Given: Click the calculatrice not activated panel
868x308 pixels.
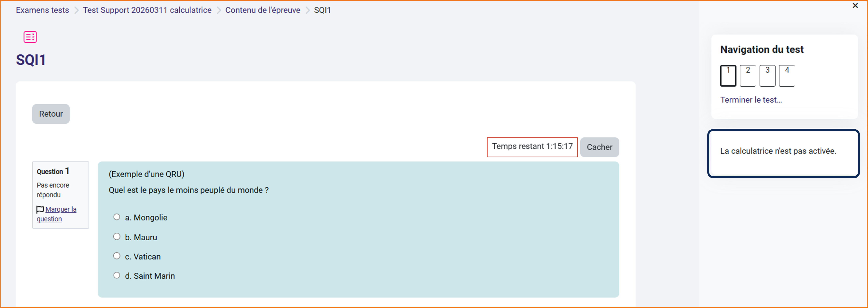Looking at the screenshot, I should point(783,153).
